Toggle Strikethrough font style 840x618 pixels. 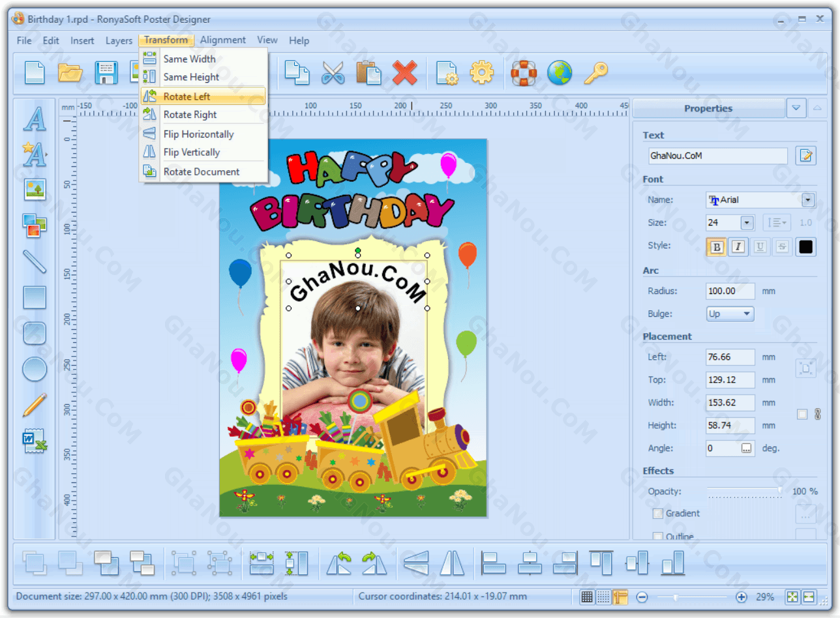tap(781, 246)
